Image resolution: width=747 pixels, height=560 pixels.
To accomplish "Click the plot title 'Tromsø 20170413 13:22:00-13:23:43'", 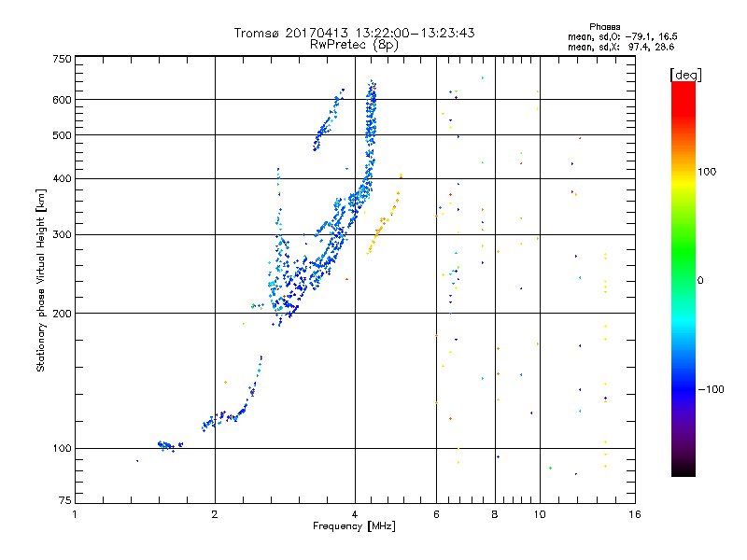I will coord(354,33).
